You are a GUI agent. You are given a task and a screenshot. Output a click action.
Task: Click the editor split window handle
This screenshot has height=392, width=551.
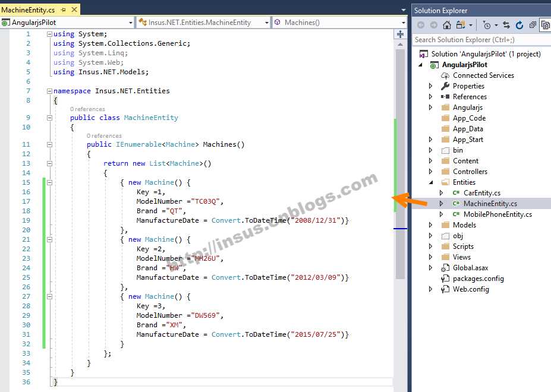pos(400,34)
